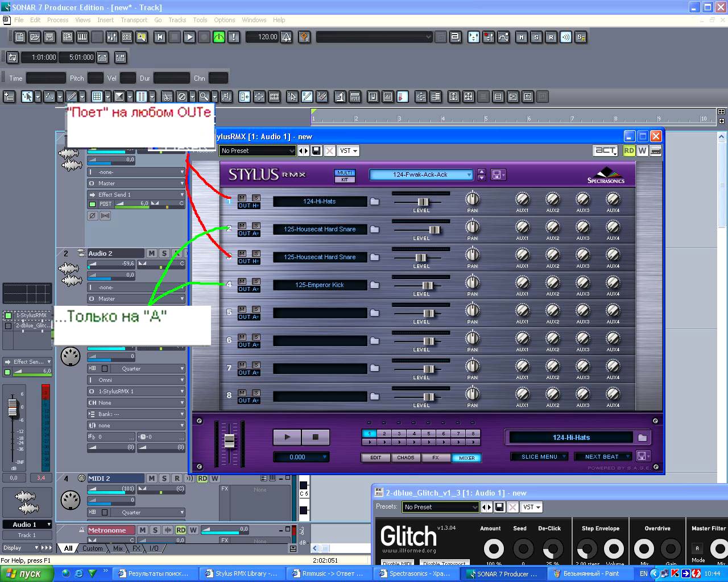The height and width of the screenshot is (582, 728).
Task: Switch to MIXER page in Stylus RMX
Action: click(x=466, y=458)
